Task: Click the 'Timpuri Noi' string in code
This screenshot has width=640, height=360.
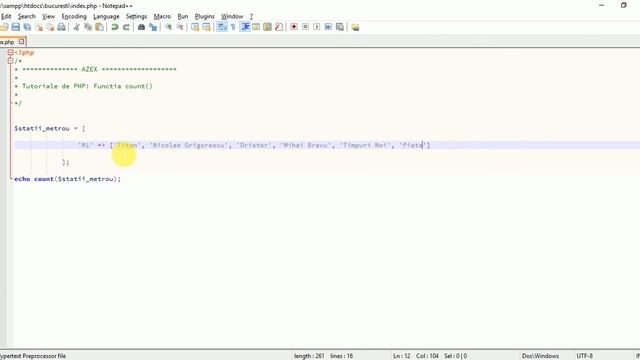Action: [x=365, y=145]
